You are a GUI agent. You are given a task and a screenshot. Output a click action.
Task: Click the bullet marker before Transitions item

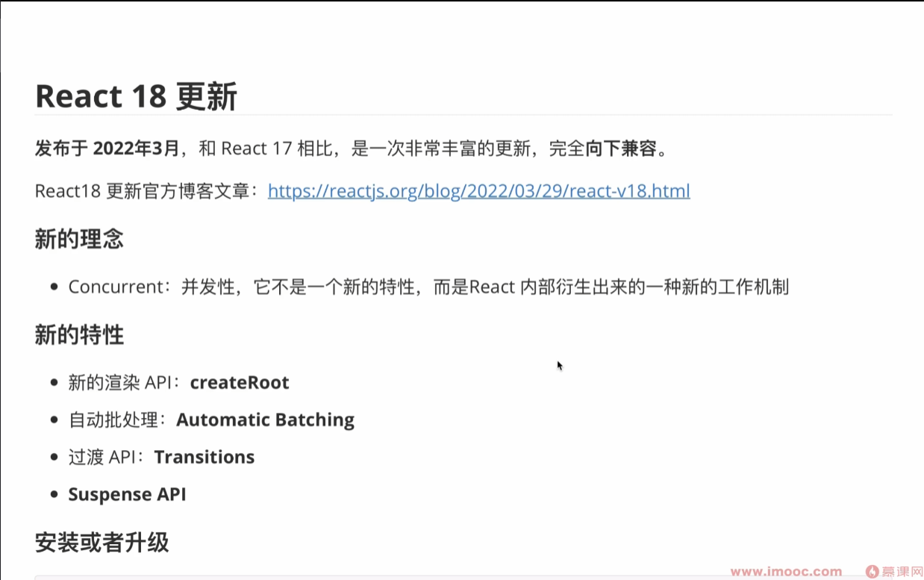52,456
